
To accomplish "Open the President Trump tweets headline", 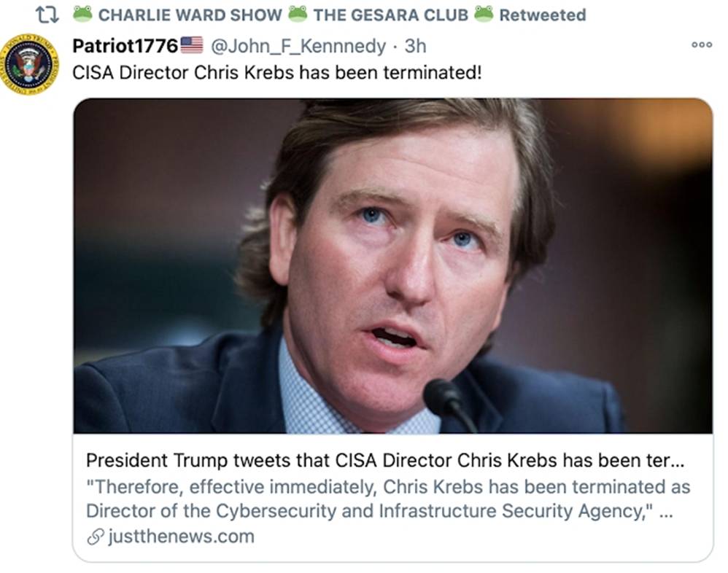I will [x=388, y=461].
